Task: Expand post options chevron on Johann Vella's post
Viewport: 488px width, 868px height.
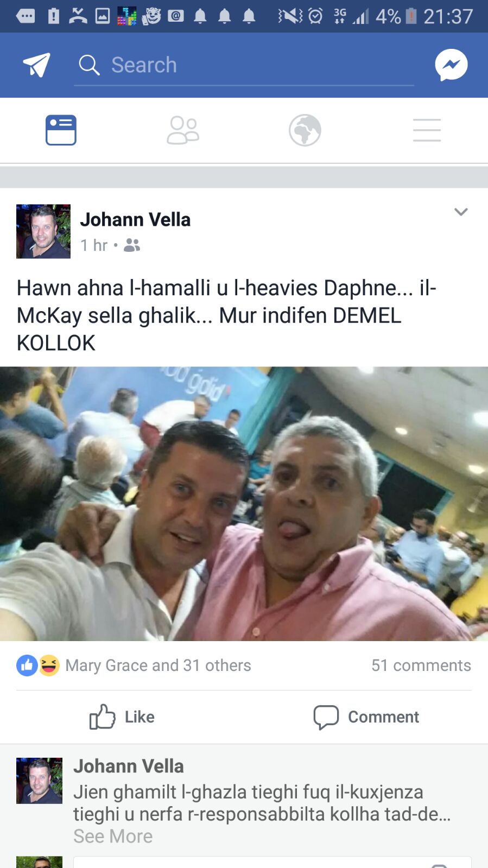Action: click(x=461, y=212)
